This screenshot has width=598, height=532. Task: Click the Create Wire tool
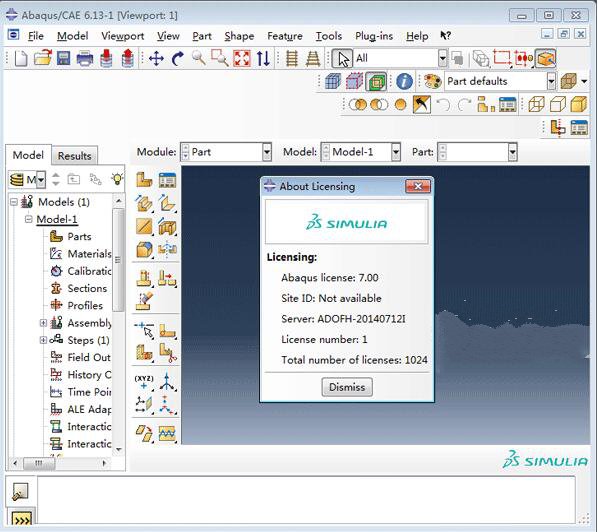(x=144, y=227)
